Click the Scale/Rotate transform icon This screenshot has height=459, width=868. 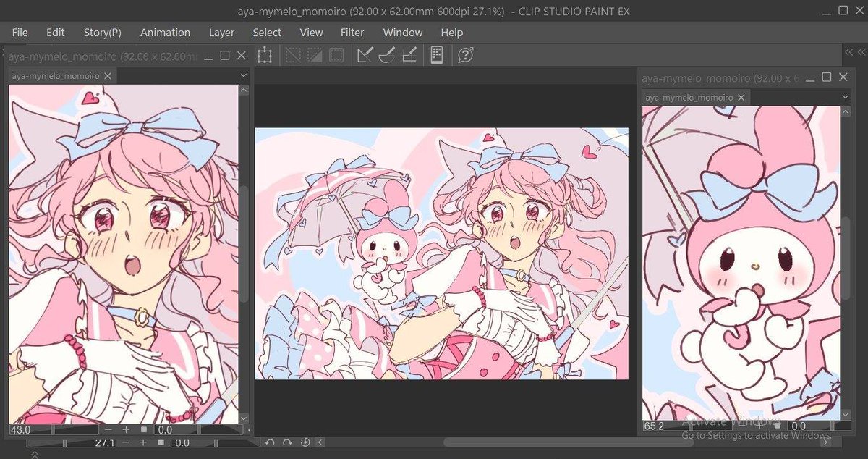pyautogui.click(x=265, y=55)
